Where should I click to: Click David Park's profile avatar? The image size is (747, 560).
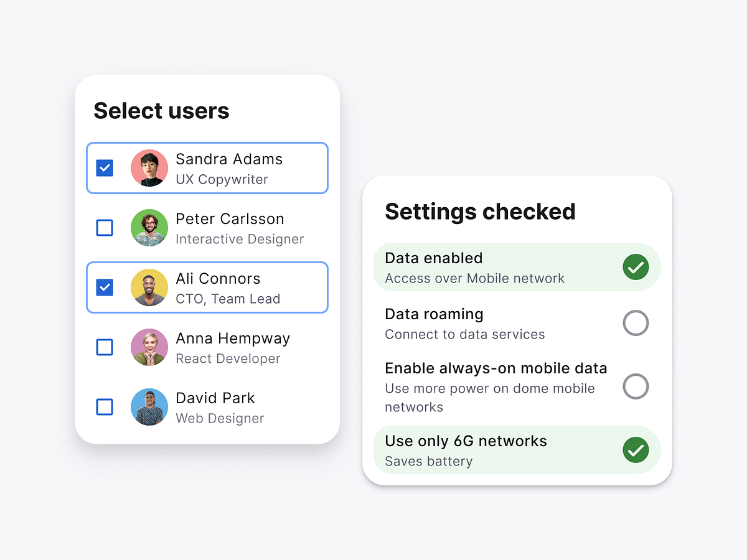pyautogui.click(x=149, y=407)
